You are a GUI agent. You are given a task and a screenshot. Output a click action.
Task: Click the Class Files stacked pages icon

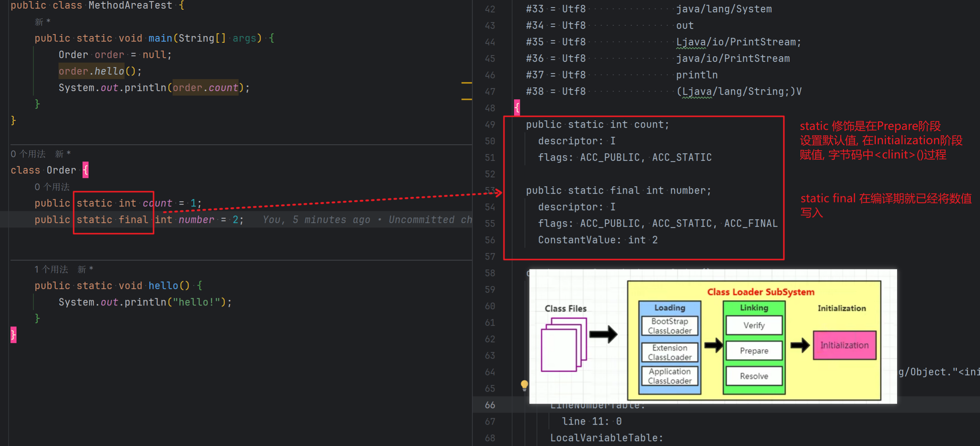pos(564,344)
